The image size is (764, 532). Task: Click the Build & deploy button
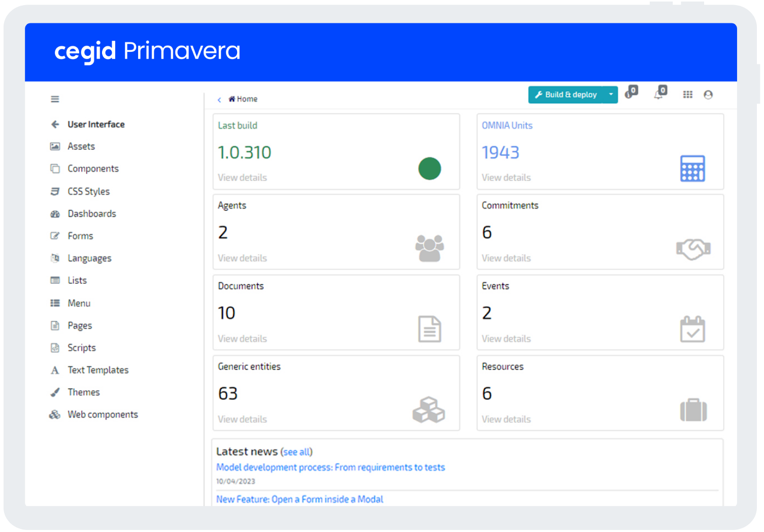[566, 94]
